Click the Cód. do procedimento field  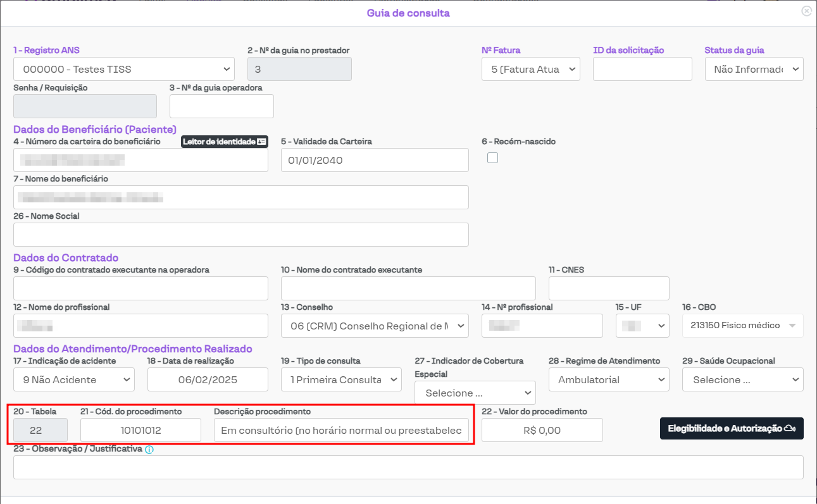140,430
